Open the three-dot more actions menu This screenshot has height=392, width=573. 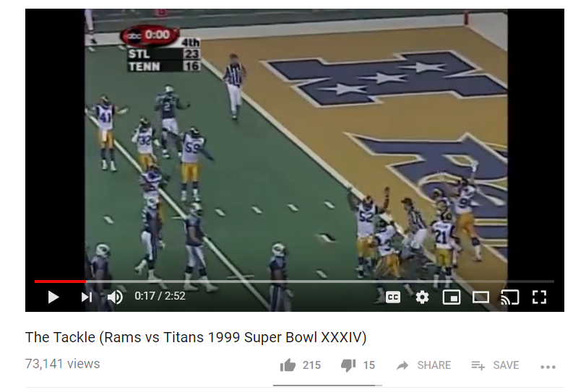tap(548, 367)
